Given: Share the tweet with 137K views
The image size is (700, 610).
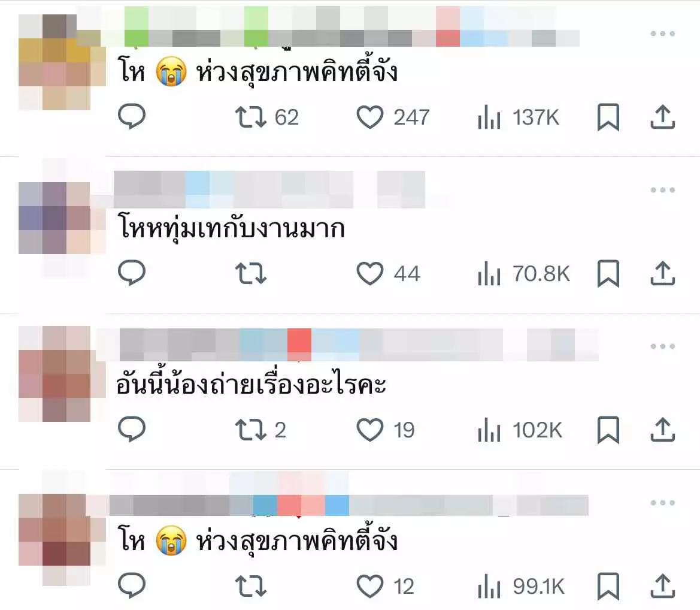Looking at the screenshot, I should [662, 117].
